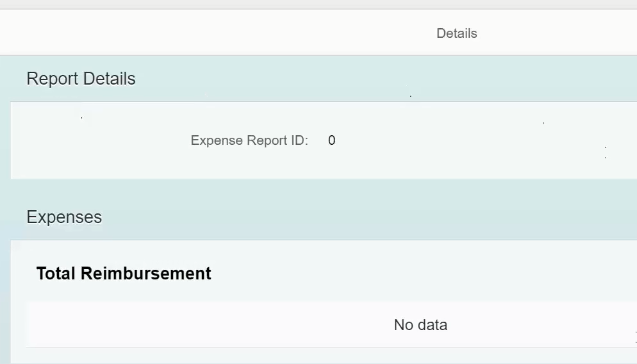Click the Expenses section heading
Screen dimensions: 637x364
tap(64, 217)
